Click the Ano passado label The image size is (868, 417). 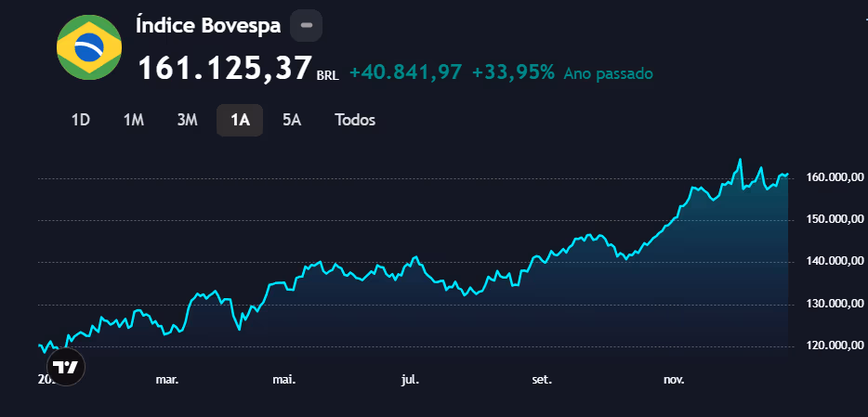point(608,73)
